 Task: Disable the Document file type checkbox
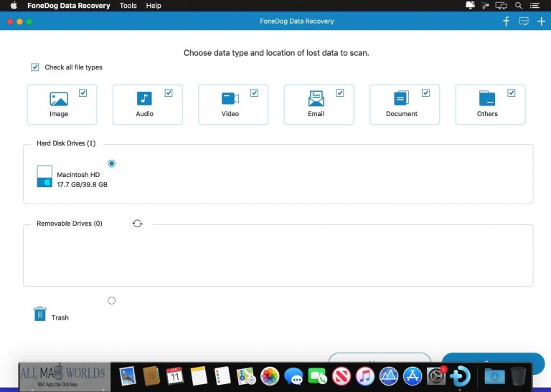(425, 92)
